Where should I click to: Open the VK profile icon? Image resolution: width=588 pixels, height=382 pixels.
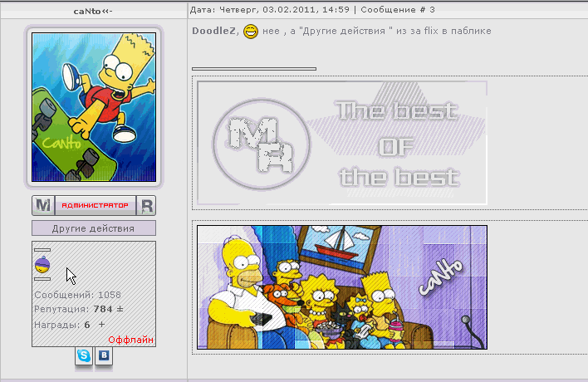105,356
